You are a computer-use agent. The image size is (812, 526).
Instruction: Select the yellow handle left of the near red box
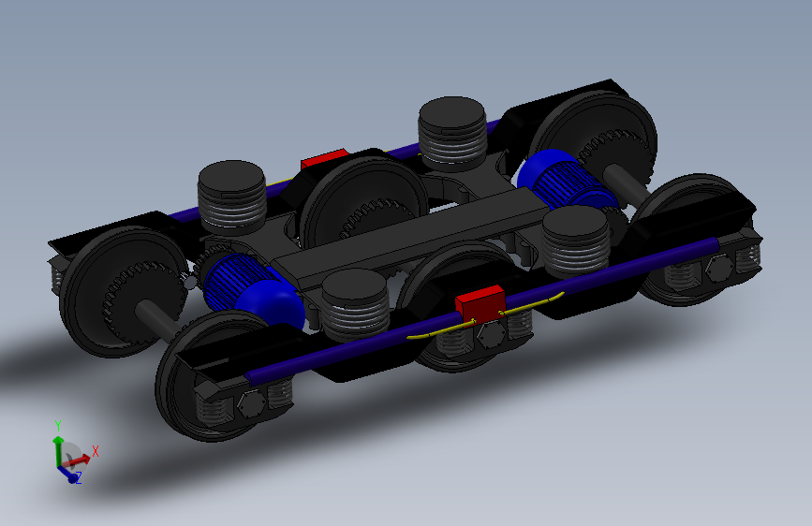pyautogui.click(x=441, y=329)
